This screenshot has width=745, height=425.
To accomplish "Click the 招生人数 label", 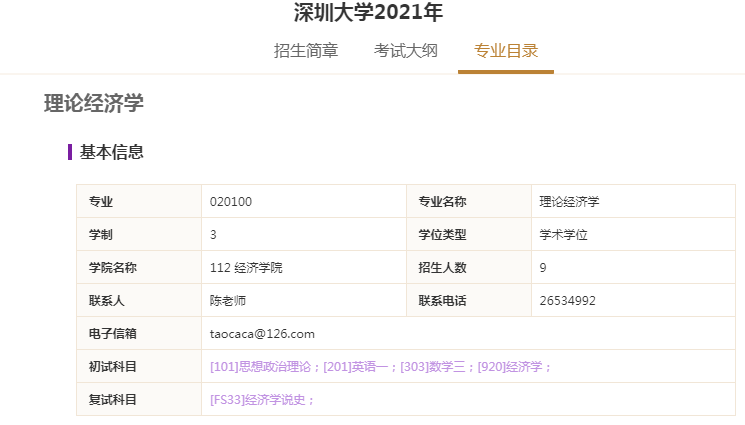I will 442,268.
